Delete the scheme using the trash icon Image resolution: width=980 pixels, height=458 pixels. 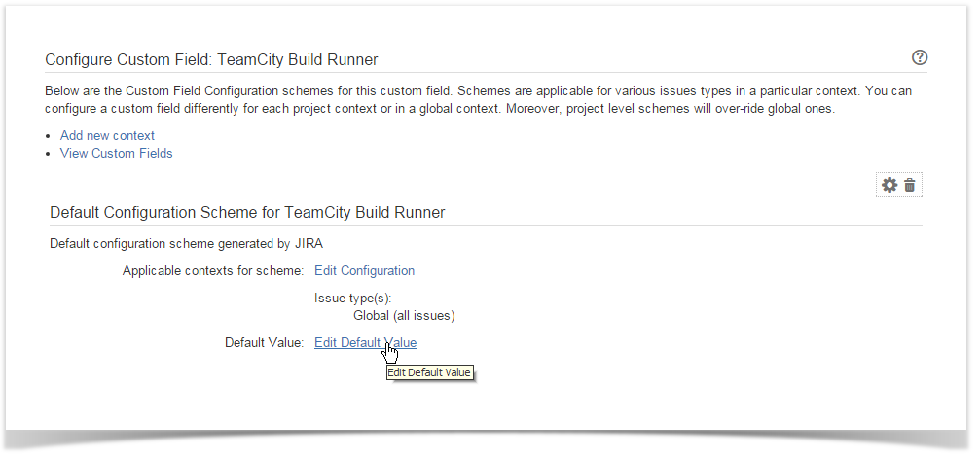pos(910,185)
